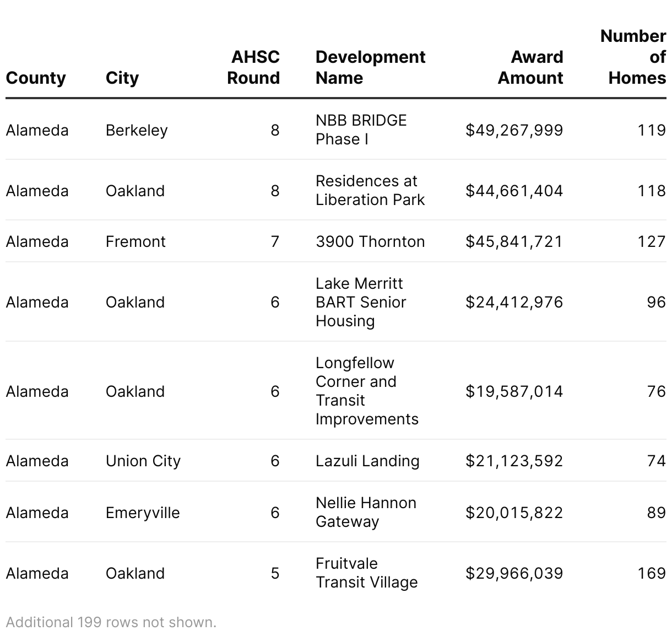This screenshot has width=672, height=636.
Task: Click the 127 homes value
Action: click(652, 241)
